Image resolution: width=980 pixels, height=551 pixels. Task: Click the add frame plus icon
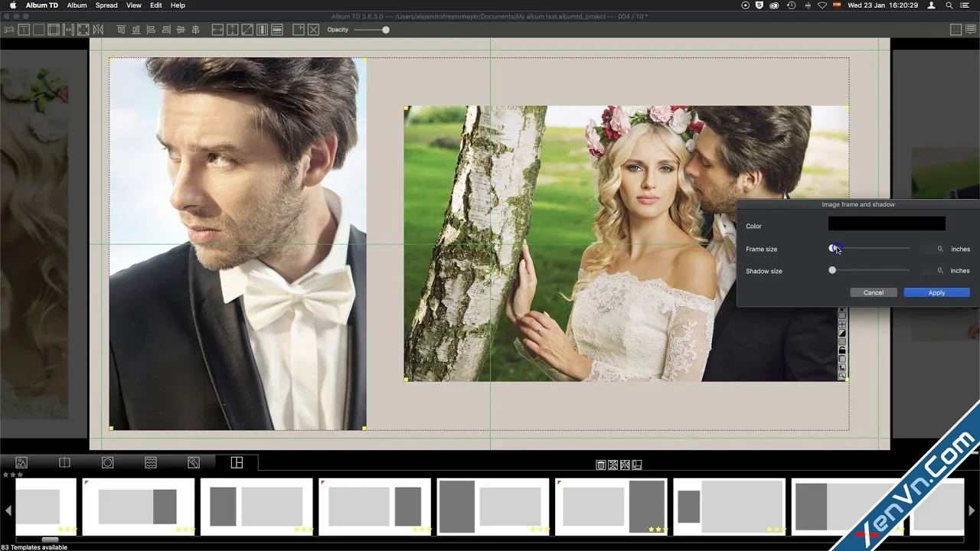click(x=299, y=30)
